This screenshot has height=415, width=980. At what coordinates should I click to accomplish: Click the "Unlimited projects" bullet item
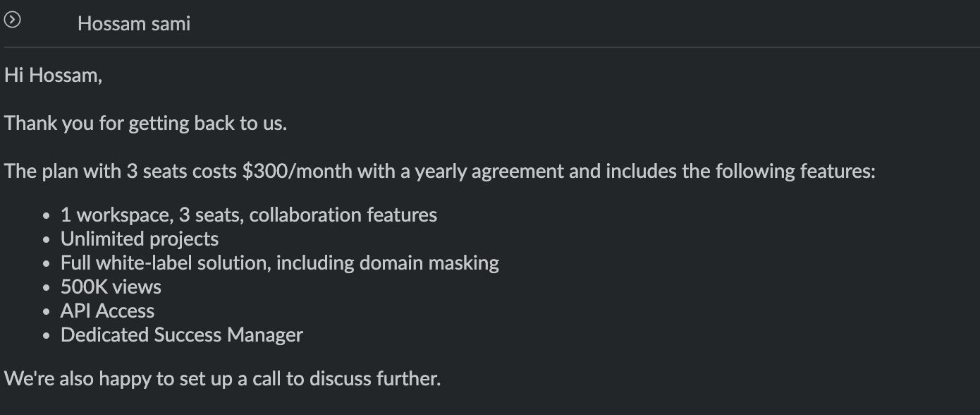pos(140,239)
